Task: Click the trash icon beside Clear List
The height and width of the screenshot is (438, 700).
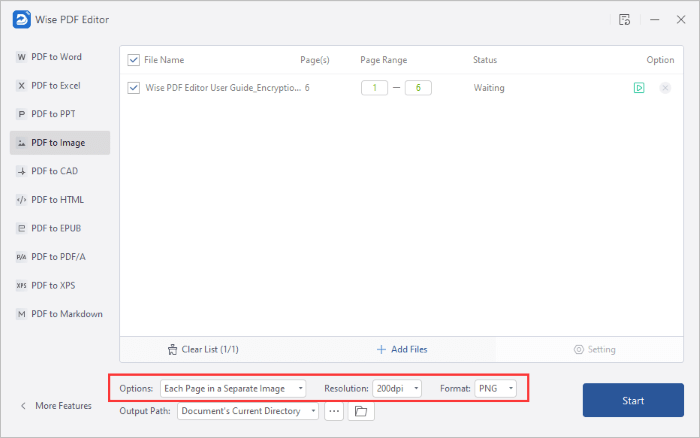Action: 172,350
